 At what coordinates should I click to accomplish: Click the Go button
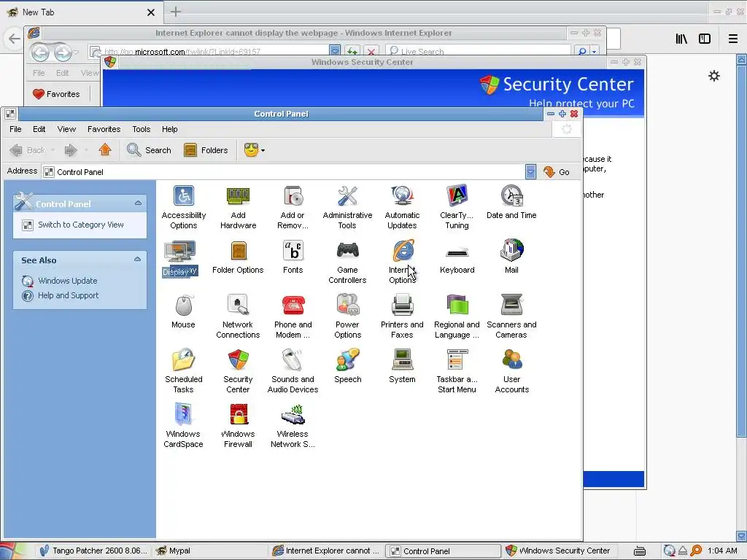[557, 172]
